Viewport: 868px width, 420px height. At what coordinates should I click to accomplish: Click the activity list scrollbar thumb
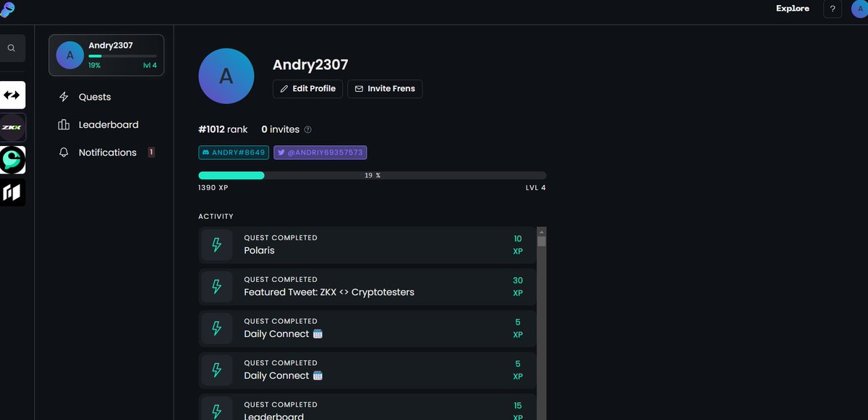[542, 241]
